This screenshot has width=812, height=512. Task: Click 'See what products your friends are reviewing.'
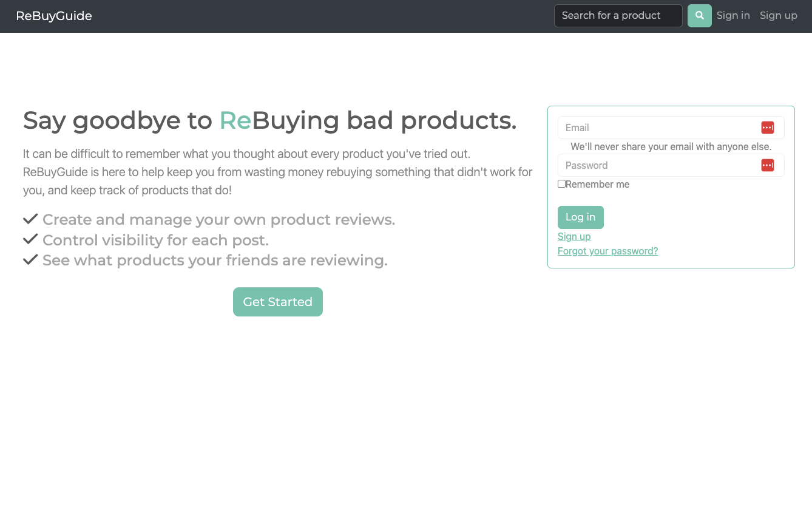click(x=215, y=261)
